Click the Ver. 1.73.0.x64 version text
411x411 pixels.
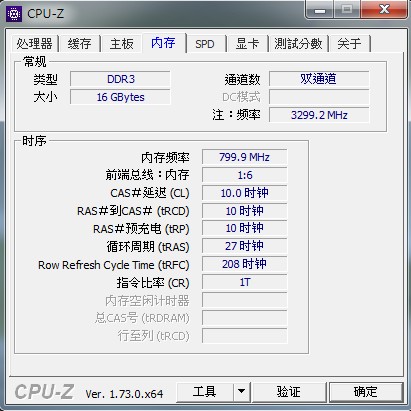click(x=124, y=394)
